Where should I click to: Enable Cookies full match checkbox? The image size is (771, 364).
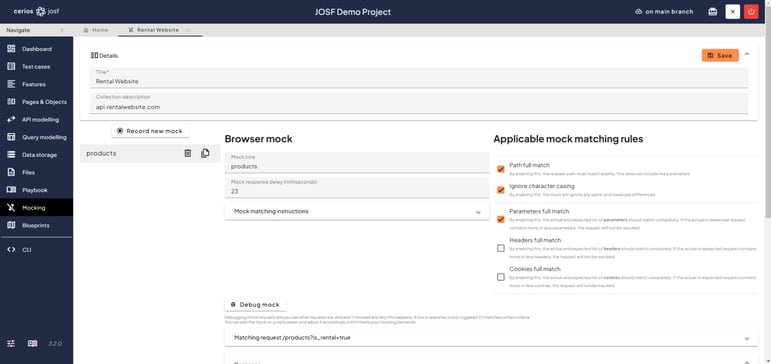[501, 277]
